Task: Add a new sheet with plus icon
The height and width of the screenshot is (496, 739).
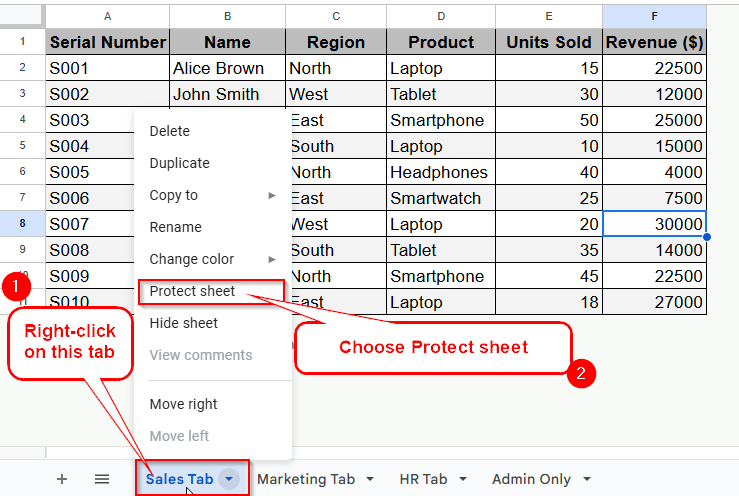Action: (x=62, y=479)
